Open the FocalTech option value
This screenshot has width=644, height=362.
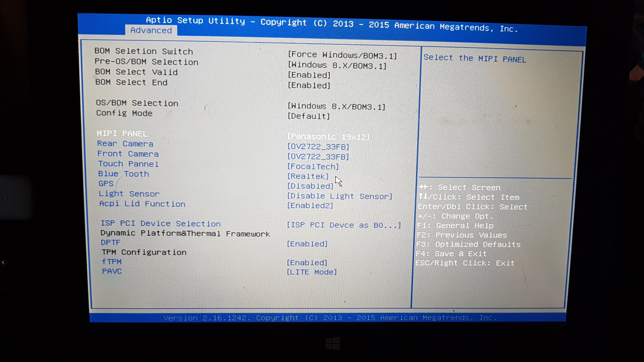(x=313, y=166)
